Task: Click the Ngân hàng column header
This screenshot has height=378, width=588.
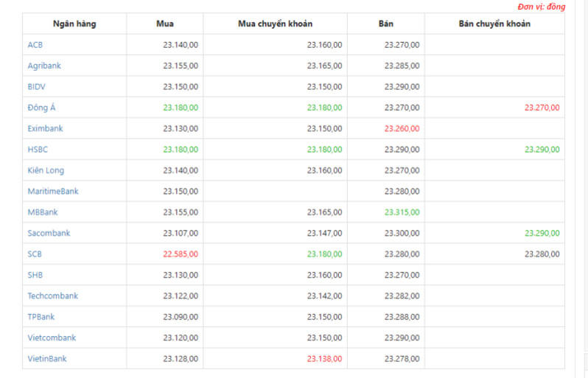Action: (74, 24)
